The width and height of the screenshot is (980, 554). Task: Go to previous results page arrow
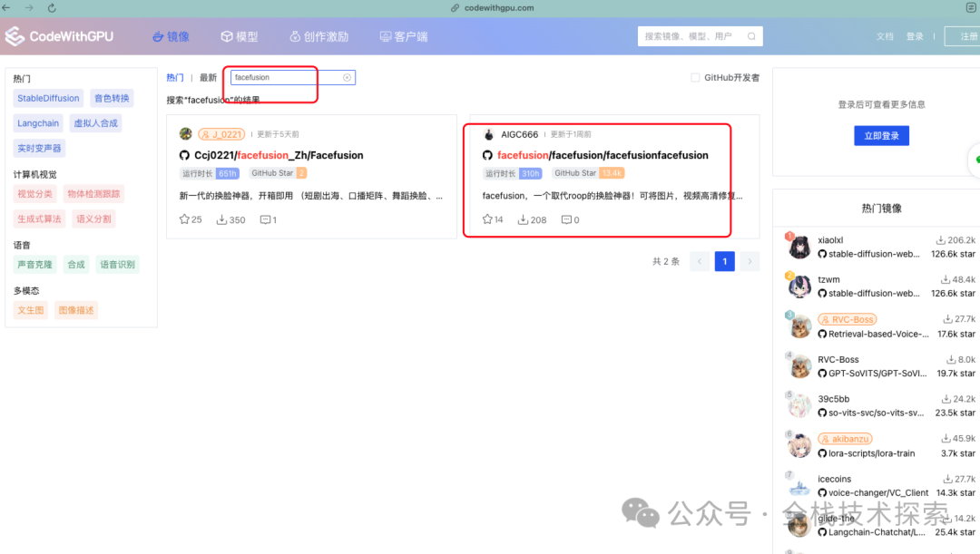[700, 261]
